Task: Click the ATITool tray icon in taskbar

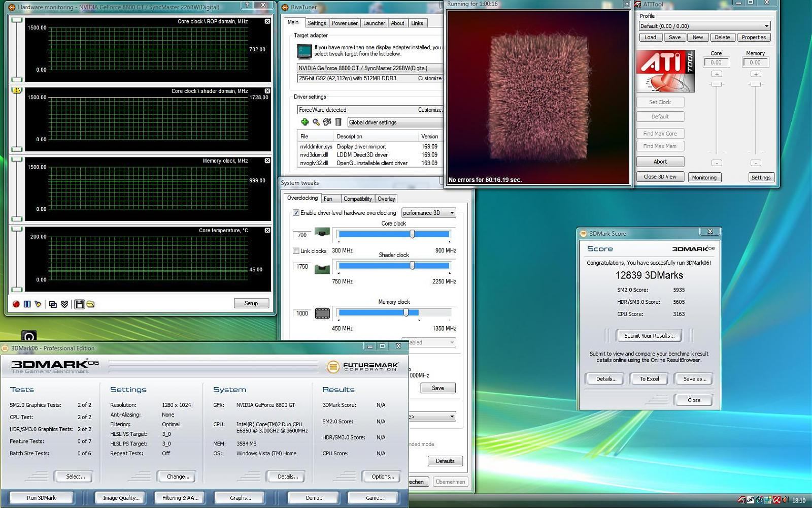Action: (x=742, y=500)
